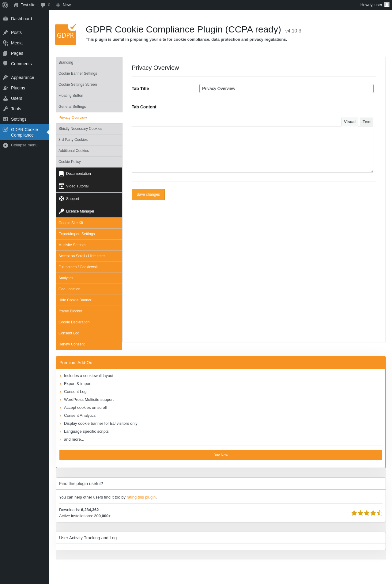392x584 pixels.
Task: Go to the Floating Button tab
Action: tap(89, 96)
